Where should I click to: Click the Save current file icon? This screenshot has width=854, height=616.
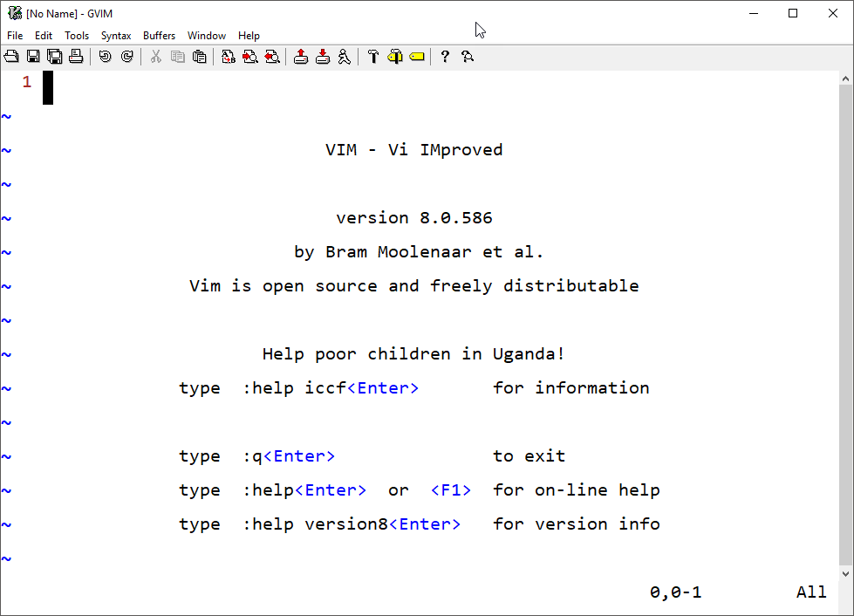pos(33,57)
